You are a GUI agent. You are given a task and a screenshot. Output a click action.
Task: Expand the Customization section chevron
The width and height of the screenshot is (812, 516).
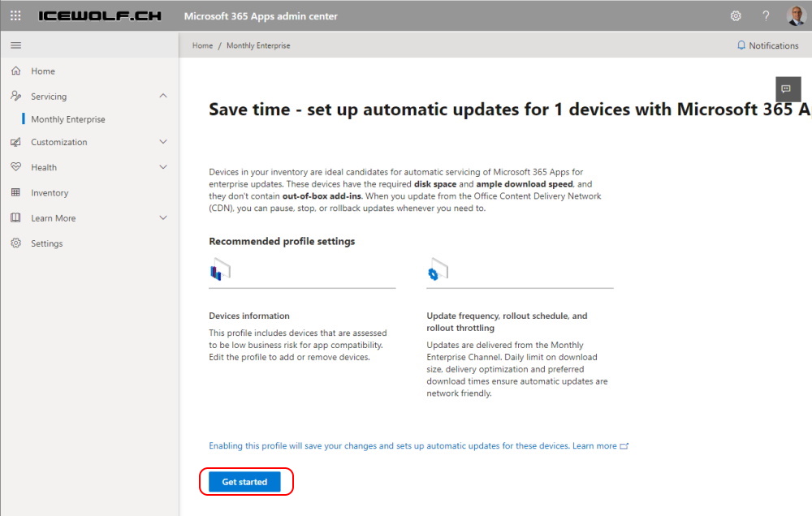[163, 142]
